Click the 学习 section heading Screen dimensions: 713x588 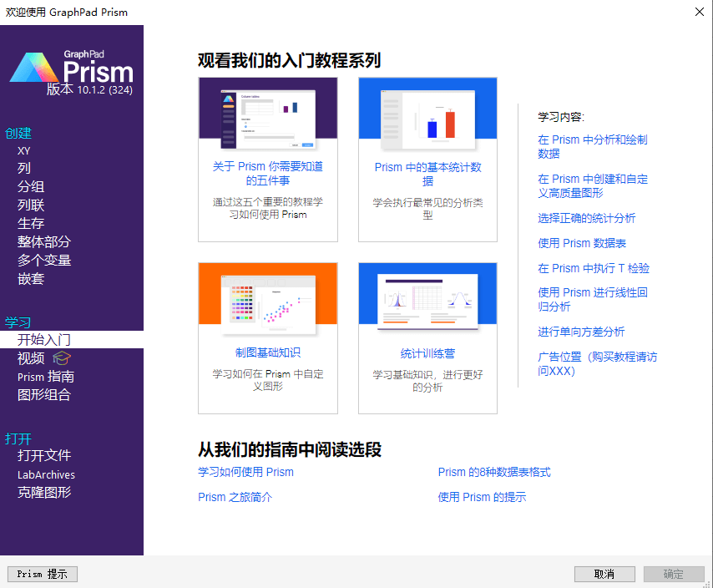coord(18,322)
